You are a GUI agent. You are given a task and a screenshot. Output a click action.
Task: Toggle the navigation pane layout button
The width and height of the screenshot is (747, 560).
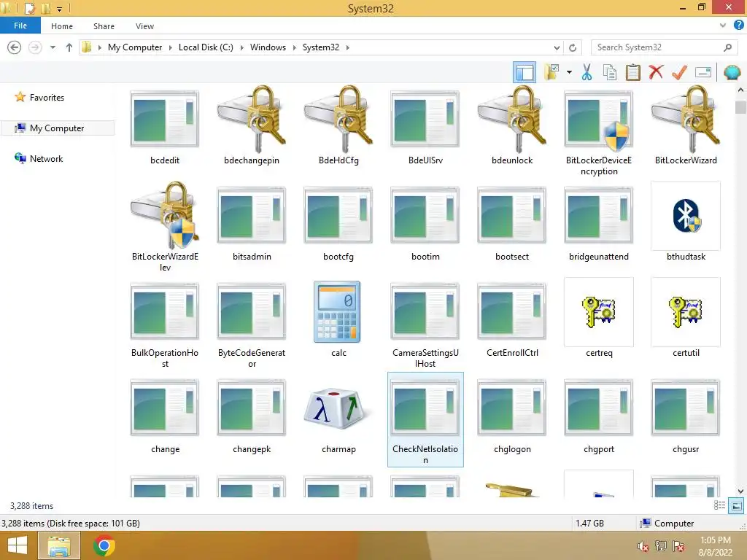[525, 72]
